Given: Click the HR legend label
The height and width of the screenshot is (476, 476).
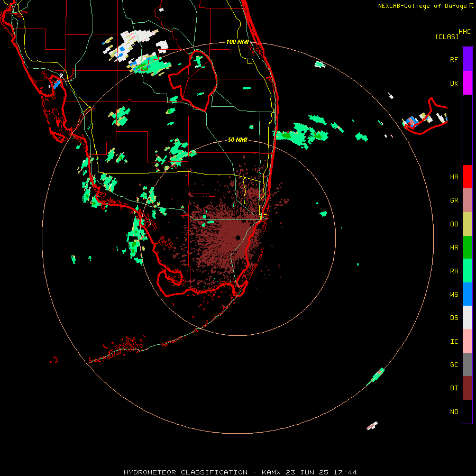Looking at the screenshot, I should point(454,248).
